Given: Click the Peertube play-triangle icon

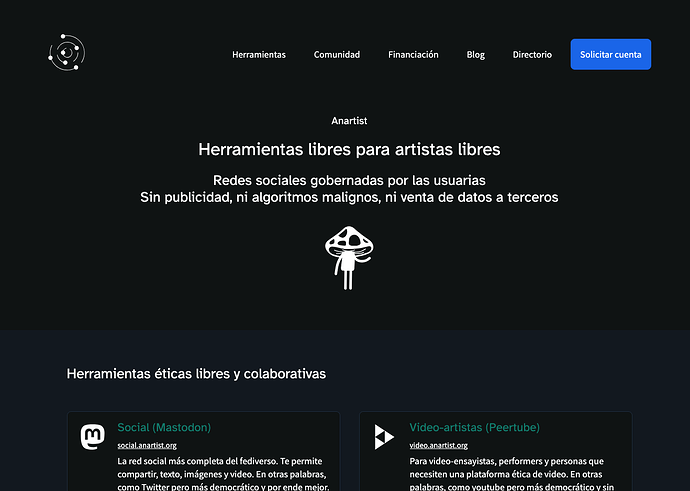Looking at the screenshot, I should click(384, 436).
